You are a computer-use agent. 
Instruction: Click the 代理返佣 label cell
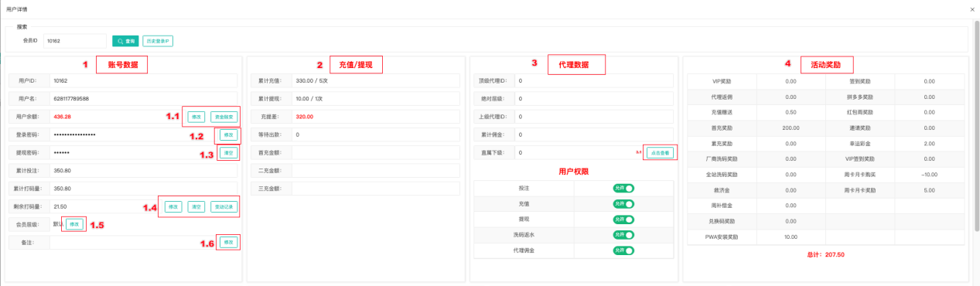(x=721, y=97)
